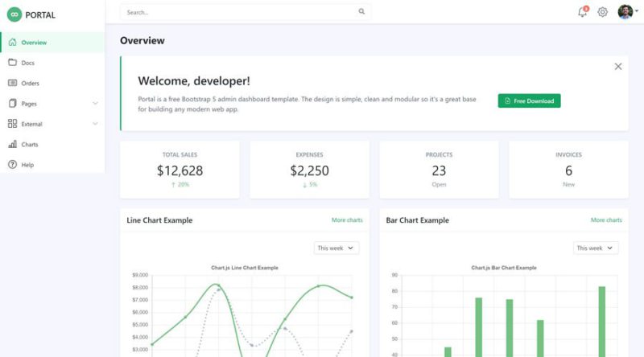Expand the Pages submenu chevron
This screenshot has height=357, width=644.
tap(95, 104)
